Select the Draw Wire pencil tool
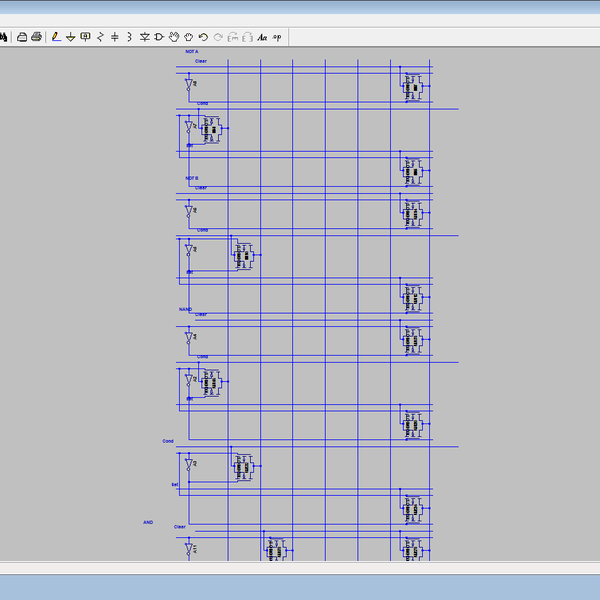 pos(56,37)
